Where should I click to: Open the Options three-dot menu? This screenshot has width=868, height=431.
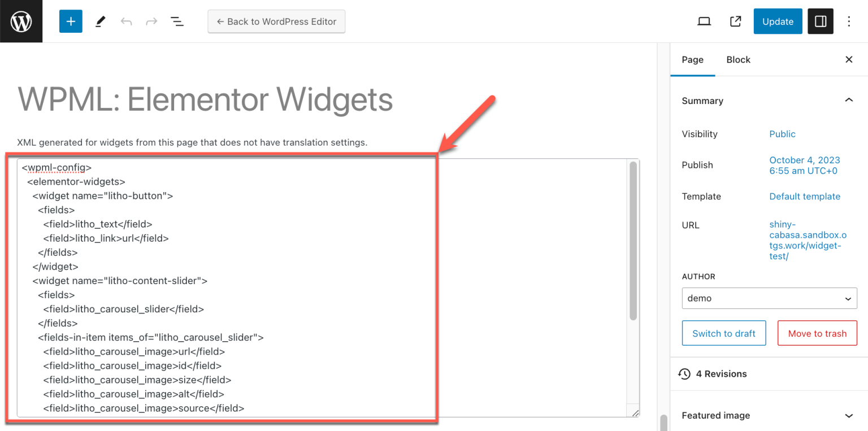click(x=849, y=21)
